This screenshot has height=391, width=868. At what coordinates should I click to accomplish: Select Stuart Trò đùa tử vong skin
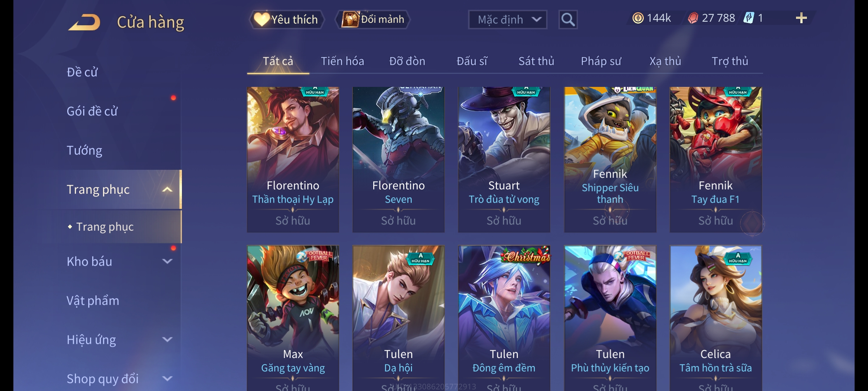pyautogui.click(x=504, y=159)
